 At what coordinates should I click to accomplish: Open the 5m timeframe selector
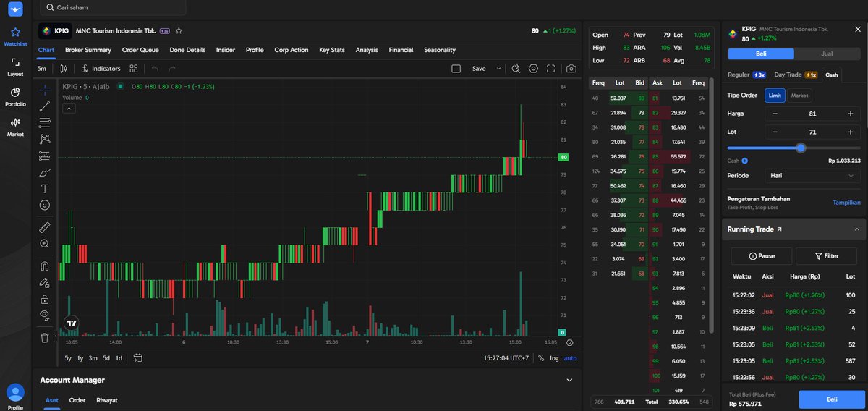point(42,68)
